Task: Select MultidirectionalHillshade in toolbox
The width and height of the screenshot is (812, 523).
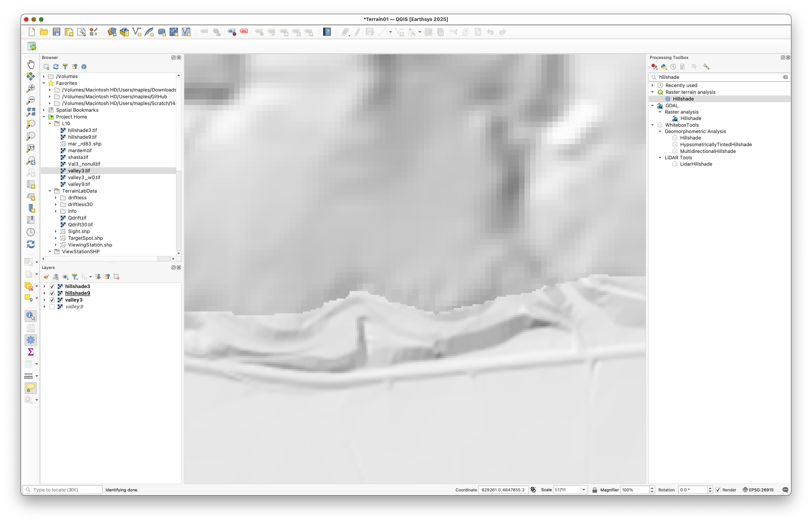Action: (x=708, y=151)
